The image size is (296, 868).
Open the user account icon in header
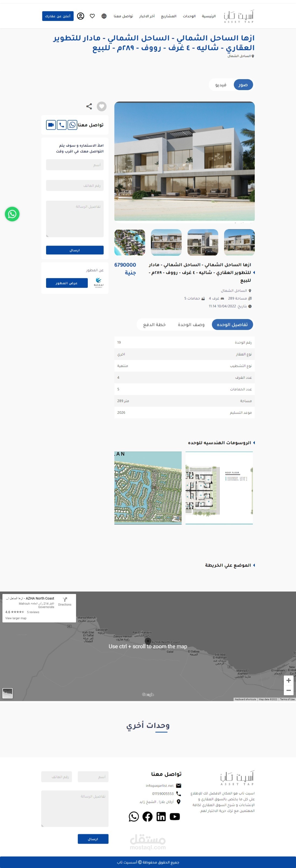coord(80,16)
